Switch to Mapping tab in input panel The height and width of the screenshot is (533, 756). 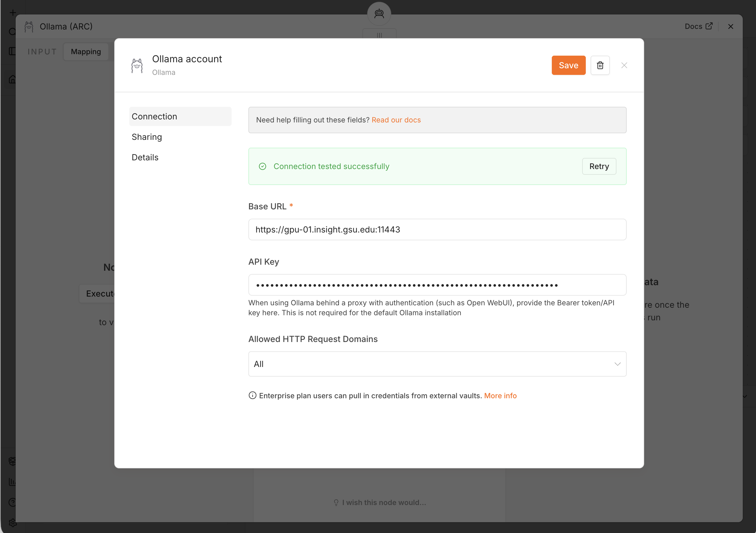[86, 52]
